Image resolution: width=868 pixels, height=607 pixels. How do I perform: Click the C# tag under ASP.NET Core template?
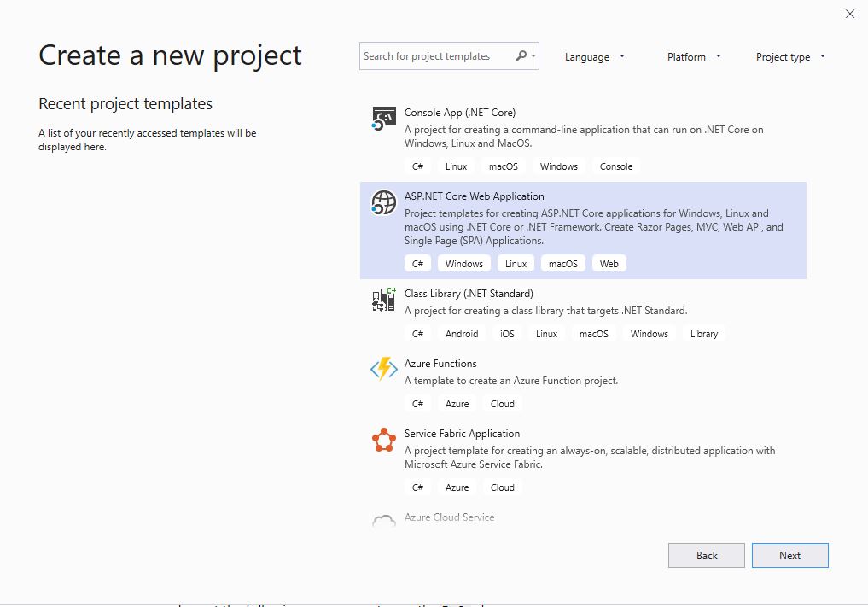418,264
